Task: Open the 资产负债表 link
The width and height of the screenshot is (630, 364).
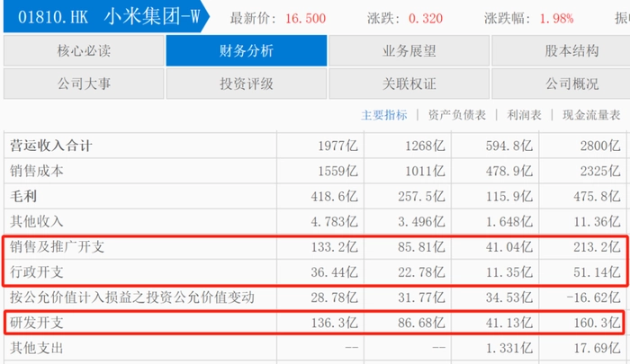Action: 457,115
